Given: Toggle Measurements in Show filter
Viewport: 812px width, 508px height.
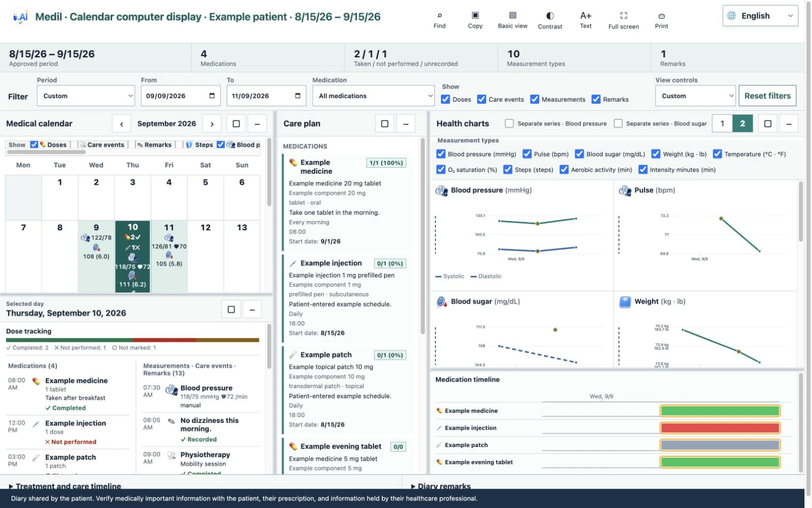Looking at the screenshot, I should click(534, 99).
